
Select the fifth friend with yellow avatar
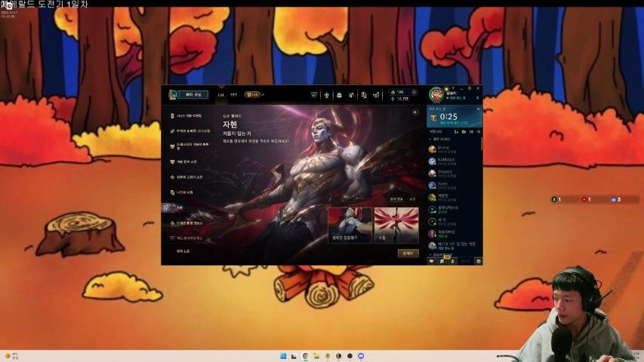tap(454, 198)
